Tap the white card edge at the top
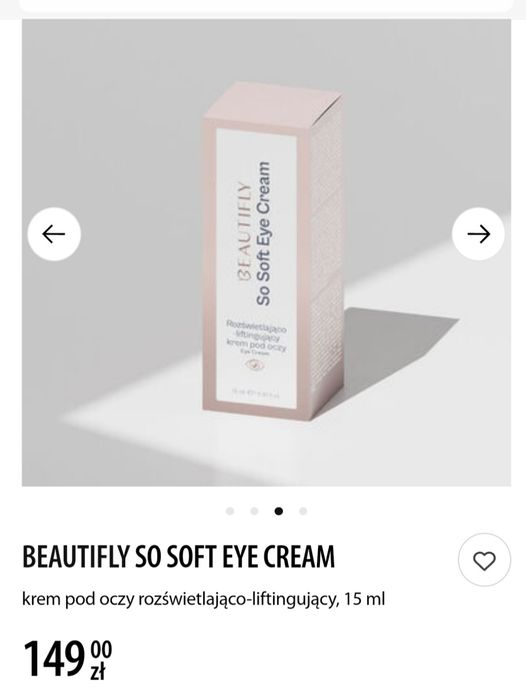The height and width of the screenshot is (700, 526). click(266, 5)
